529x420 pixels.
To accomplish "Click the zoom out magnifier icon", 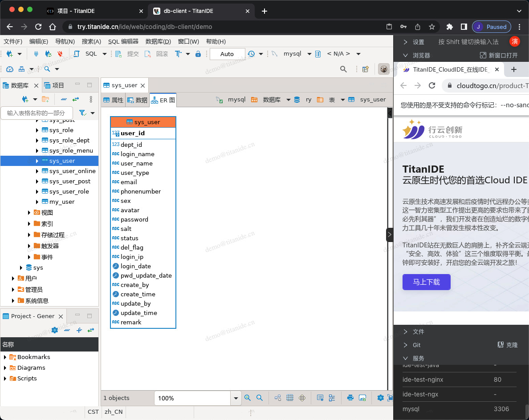I will (260, 398).
